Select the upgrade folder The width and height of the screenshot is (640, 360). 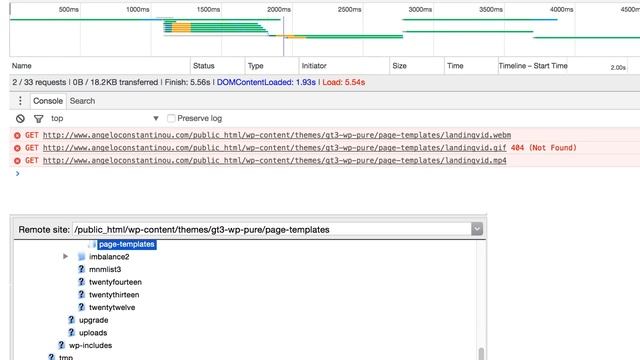coord(93,320)
